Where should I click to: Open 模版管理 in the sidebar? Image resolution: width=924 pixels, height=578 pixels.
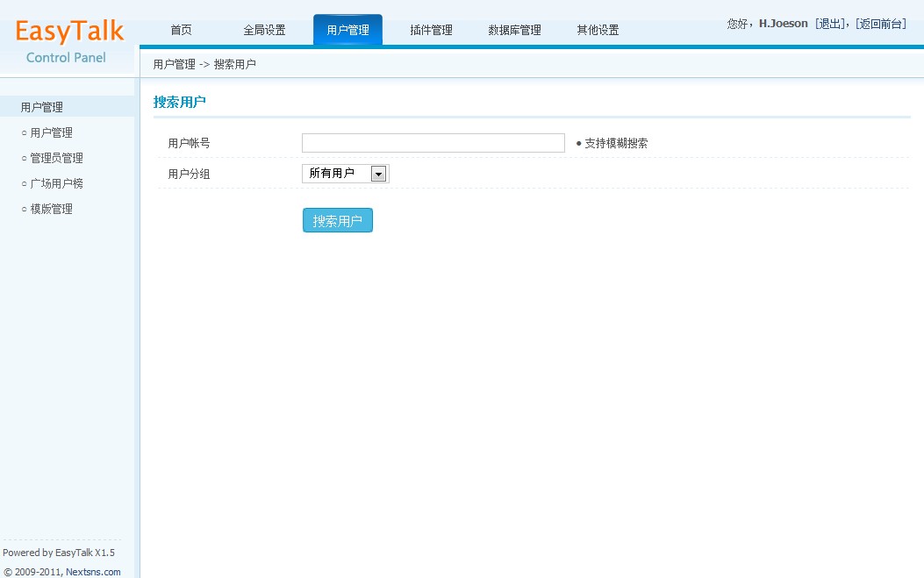click(51, 210)
